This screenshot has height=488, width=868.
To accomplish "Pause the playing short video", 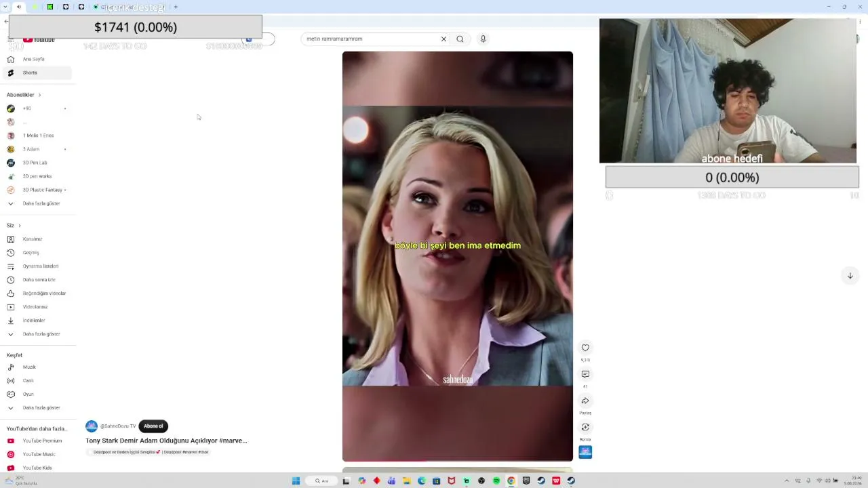I will click(458, 256).
